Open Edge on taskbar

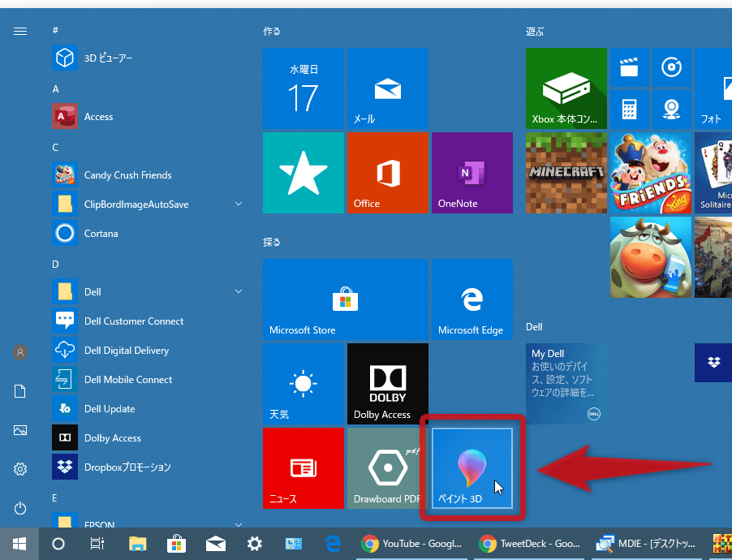[333, 544]
